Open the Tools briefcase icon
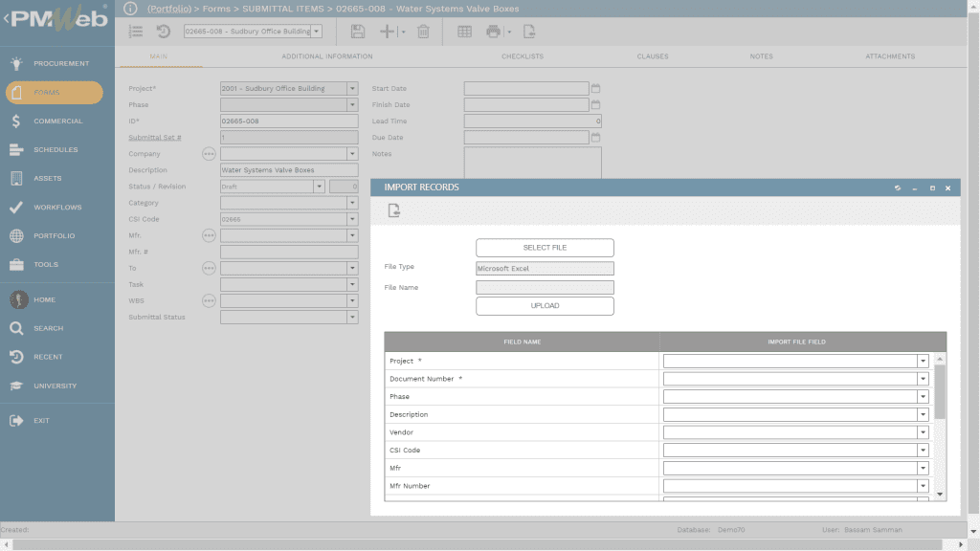 17,264
